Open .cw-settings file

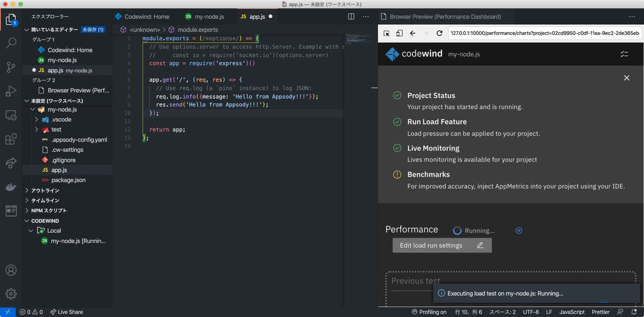click(67, 150)
